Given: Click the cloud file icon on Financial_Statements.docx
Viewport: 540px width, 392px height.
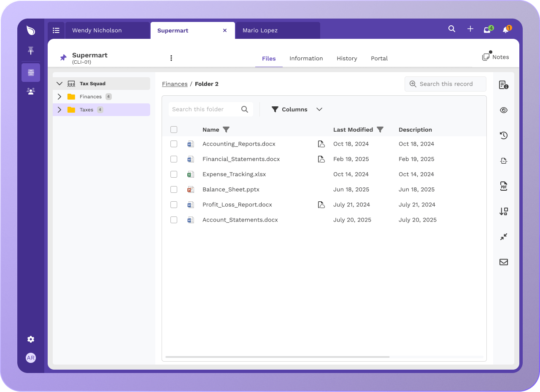Looking at the screenshot, I should [321, 159].
